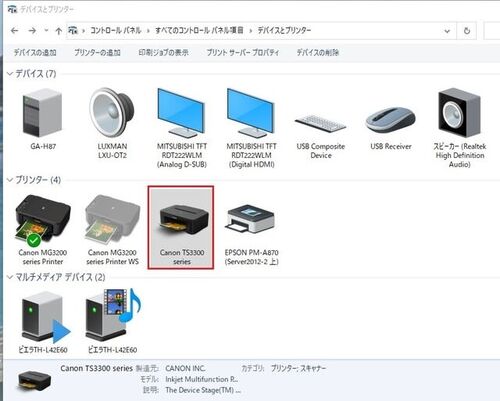Screen dimensions: 500x401
Task: Click デバイスの追加 in the command bar
Action: pyautogui.click(x=35, y=52)
